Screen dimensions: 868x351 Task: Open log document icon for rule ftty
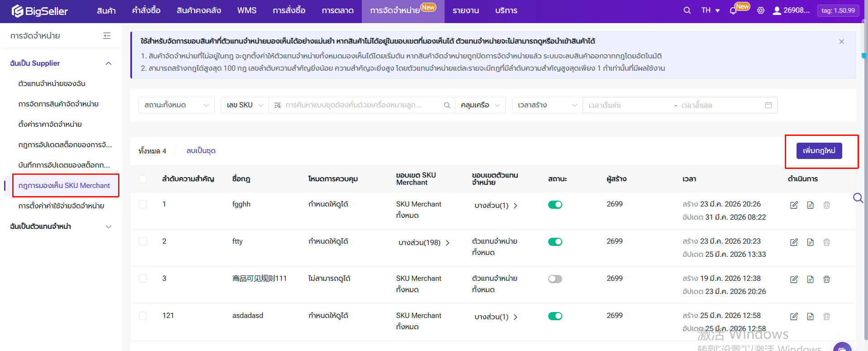click(810, 242)
